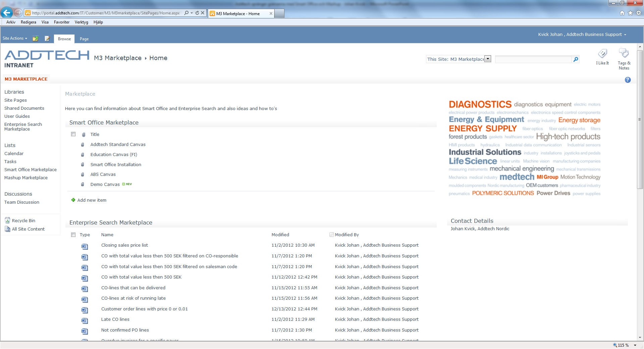
Task: Click the browser address bar URL
Action: coord(106,13)
